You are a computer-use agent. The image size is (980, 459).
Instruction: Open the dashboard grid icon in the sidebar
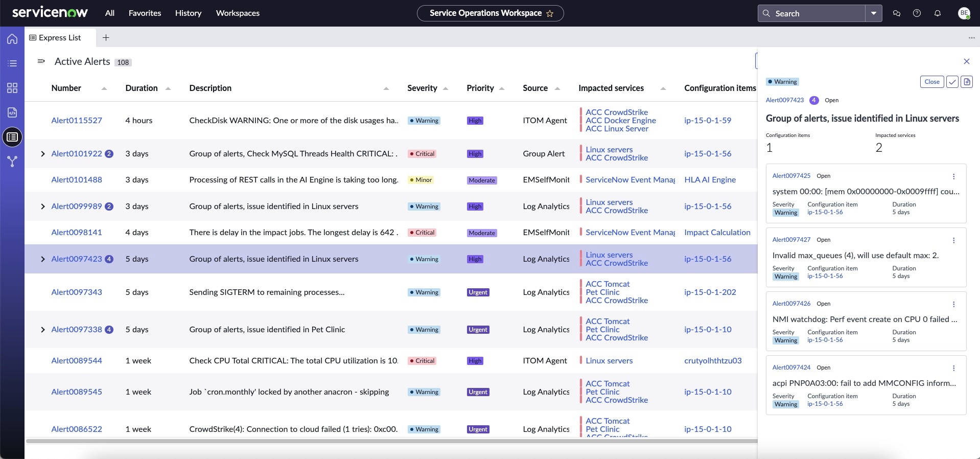tap(12, 88)
